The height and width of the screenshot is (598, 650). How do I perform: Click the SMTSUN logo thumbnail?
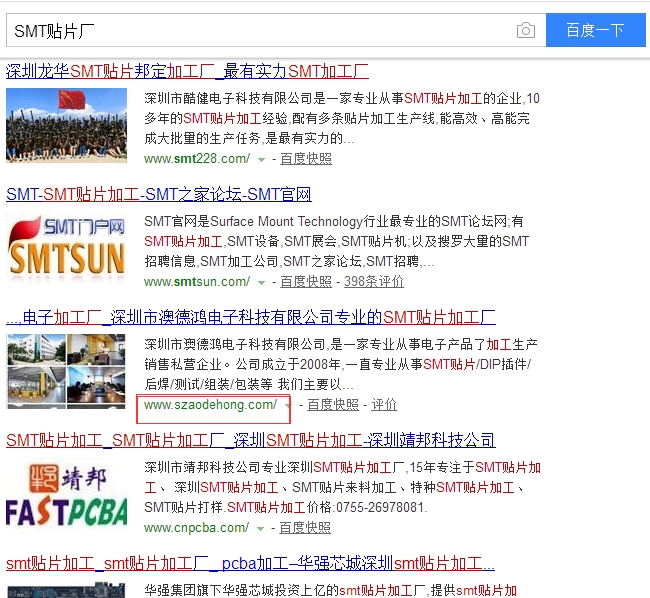(x=66, y=247)
